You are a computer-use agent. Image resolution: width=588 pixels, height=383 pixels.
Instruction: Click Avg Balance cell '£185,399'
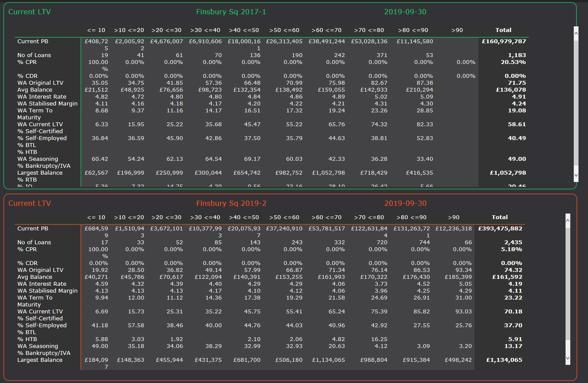458,277
